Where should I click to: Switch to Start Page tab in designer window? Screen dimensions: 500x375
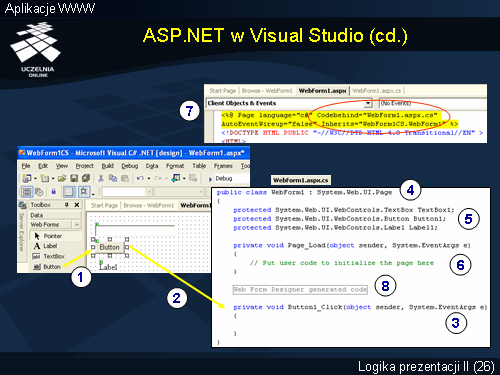(104, 205)
